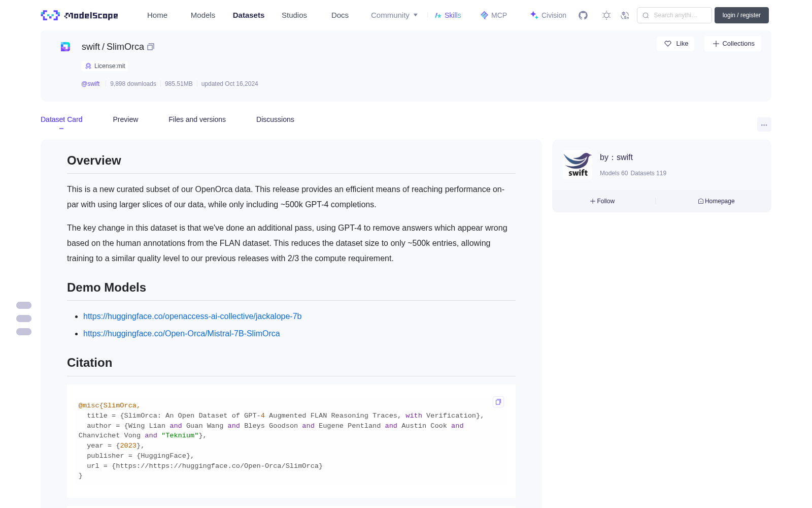The width and height of the screenshot is (812, 508).
Task: Click 'Models 60' count text
Action: (x=614, y=173)
